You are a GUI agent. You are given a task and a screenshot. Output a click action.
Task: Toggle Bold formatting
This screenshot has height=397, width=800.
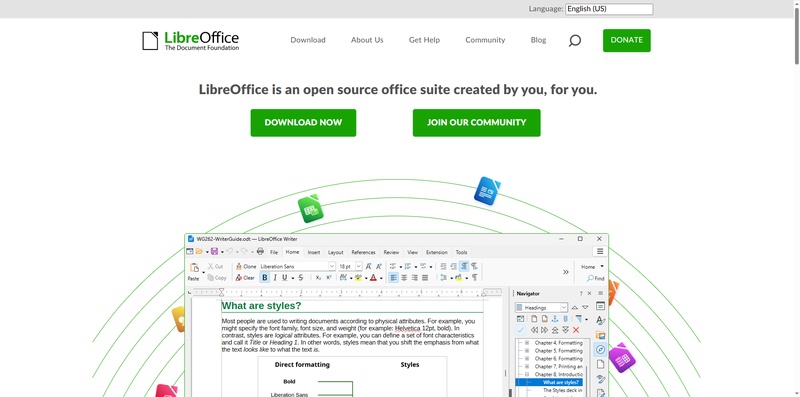click(x=264, y=278)
